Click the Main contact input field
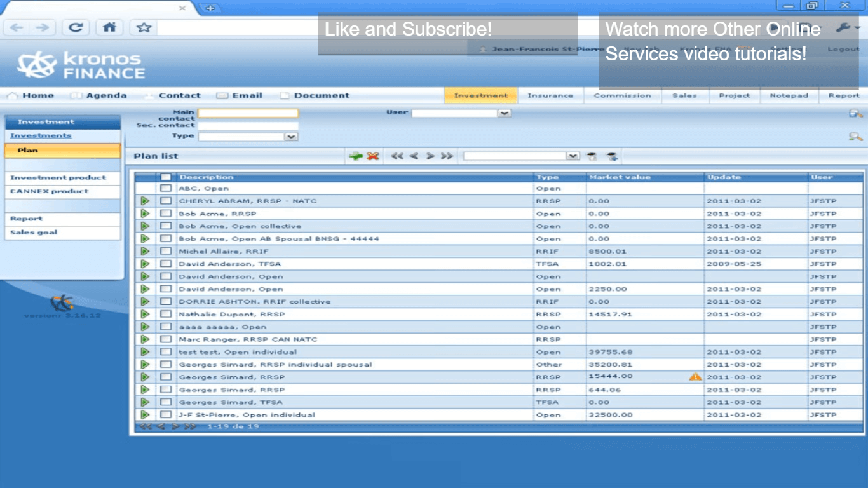Viewport: 868px width, 488px height. 248,113
